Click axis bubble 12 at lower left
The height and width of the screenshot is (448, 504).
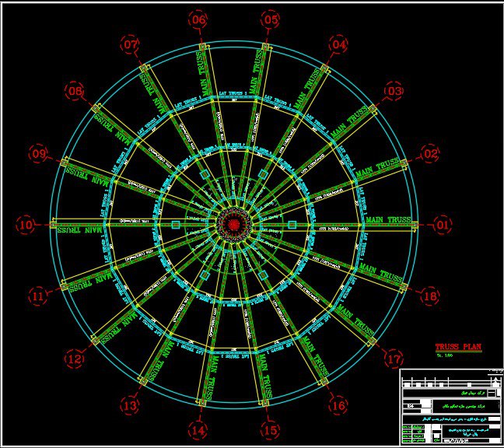75,359
